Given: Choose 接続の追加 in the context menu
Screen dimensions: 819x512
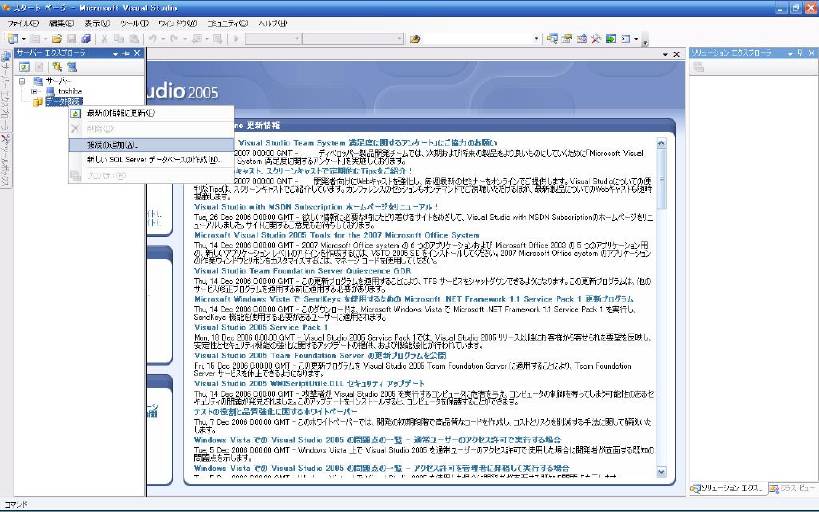Looking at the screenshot, I should click(x=151, y=145).
